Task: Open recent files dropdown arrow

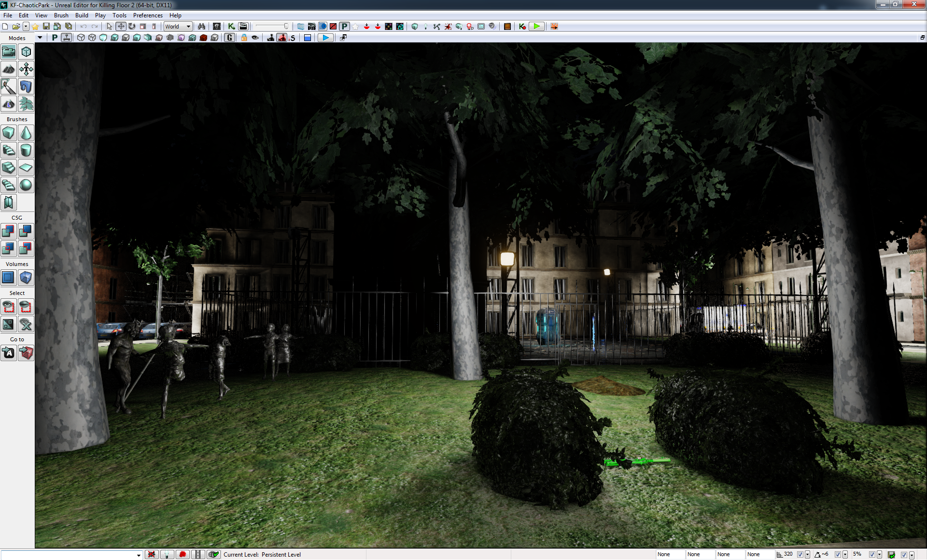Action: [26, 27]
